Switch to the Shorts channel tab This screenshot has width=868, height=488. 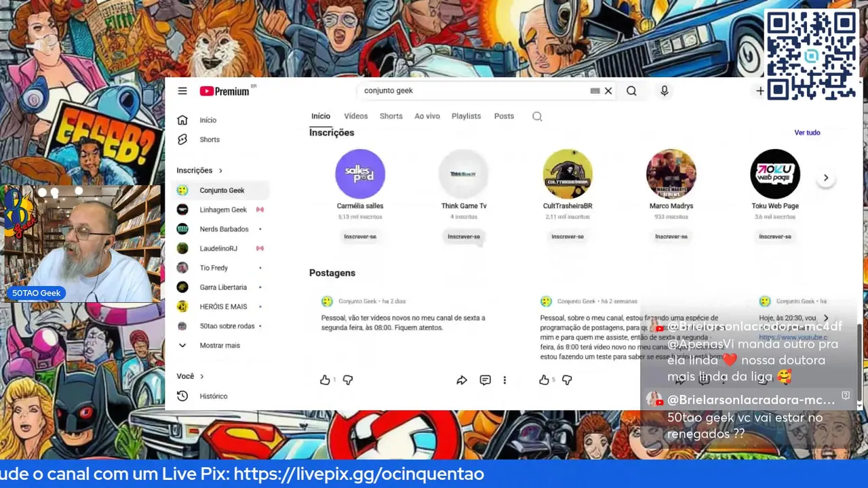coord(391,117)
